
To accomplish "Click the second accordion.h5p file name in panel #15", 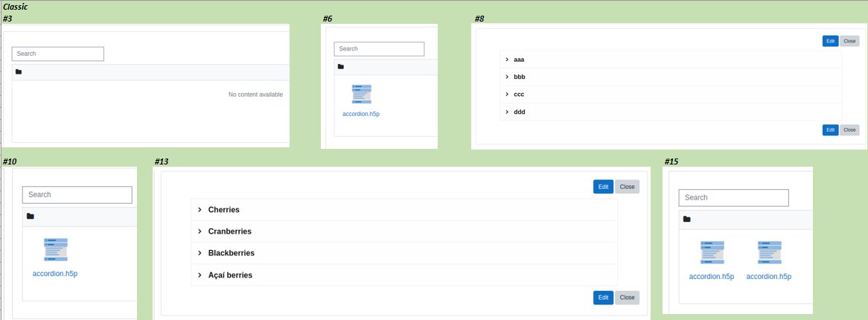I will click(769, 277).
